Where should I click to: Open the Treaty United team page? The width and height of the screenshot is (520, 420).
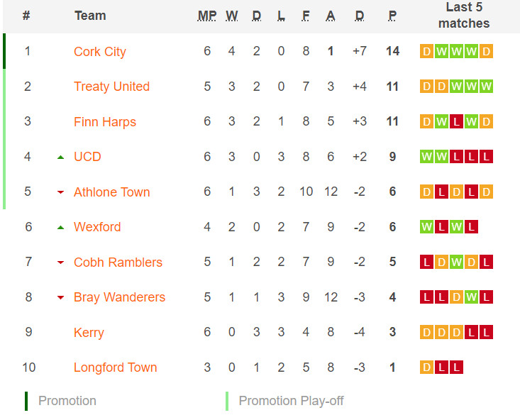(111, 87)
